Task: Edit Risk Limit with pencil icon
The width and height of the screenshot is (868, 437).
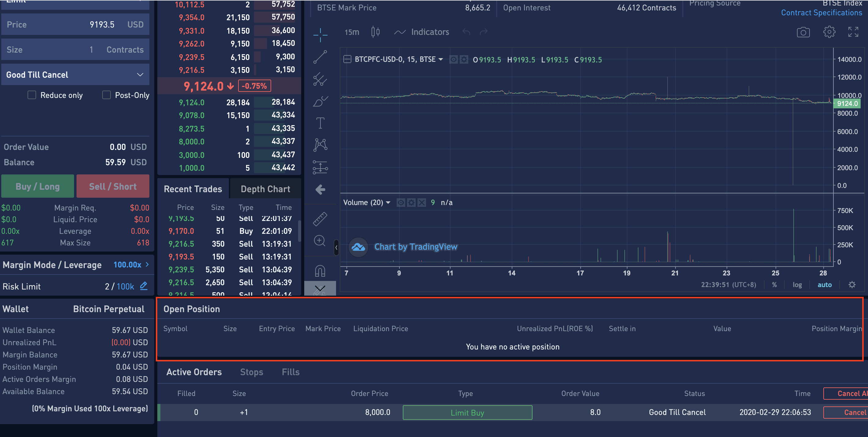Action: [144, 286]
